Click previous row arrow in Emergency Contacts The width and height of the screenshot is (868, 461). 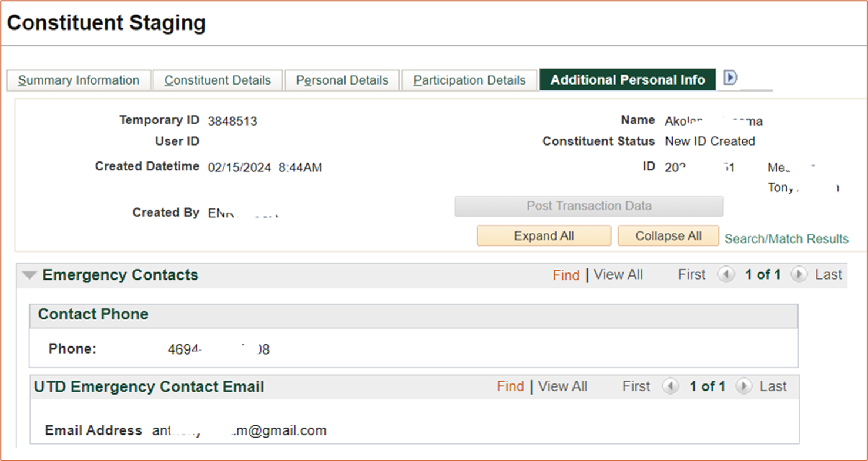(x=726, y=275)
